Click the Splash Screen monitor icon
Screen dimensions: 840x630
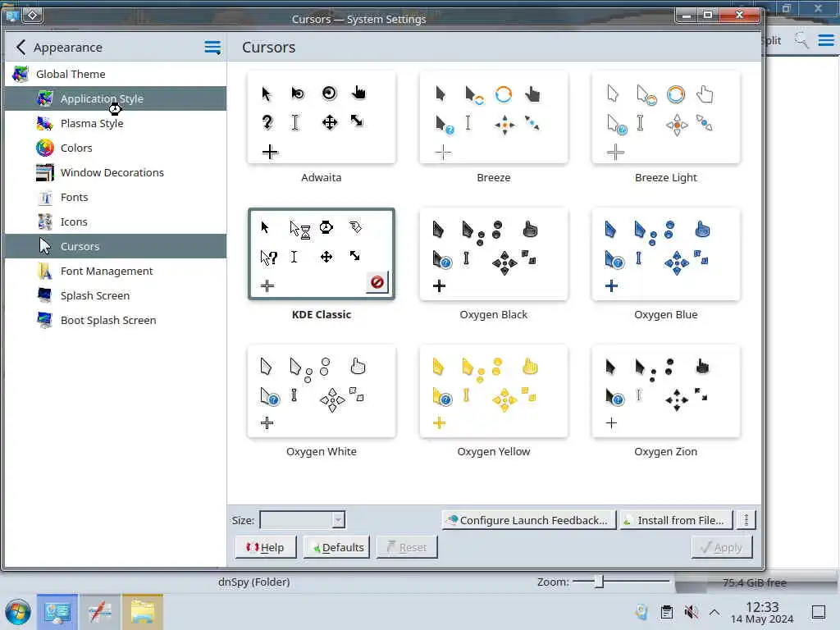click(45, 295)
